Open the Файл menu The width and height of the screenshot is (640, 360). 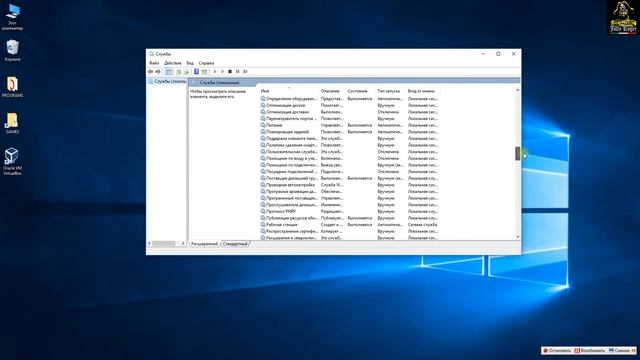[154, 63]
